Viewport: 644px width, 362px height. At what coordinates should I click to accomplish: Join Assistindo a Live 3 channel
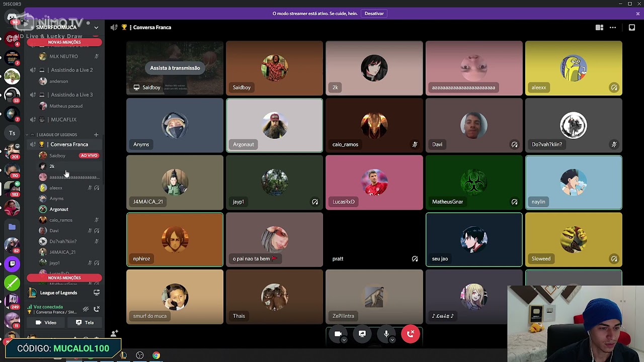click(x=64, y=95)
